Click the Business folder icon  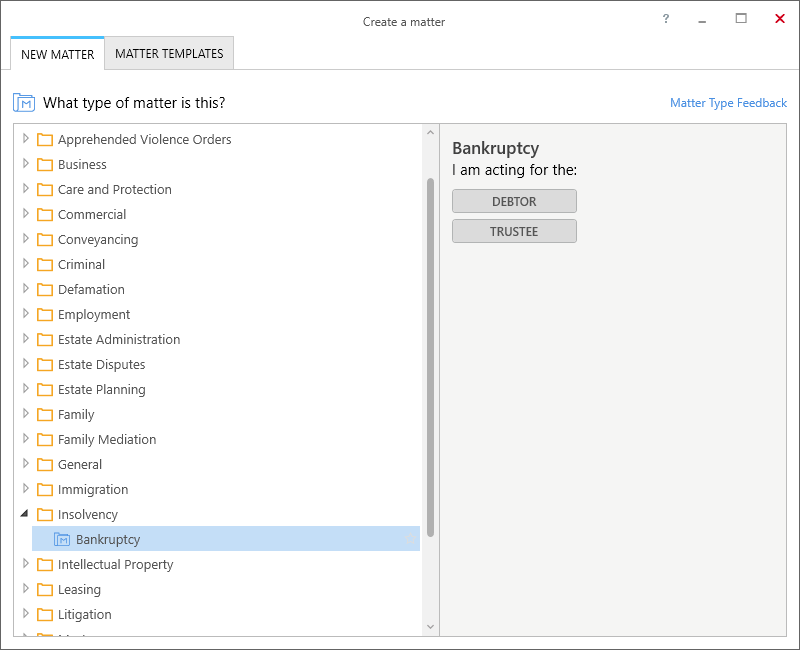[x=45, y=164]
